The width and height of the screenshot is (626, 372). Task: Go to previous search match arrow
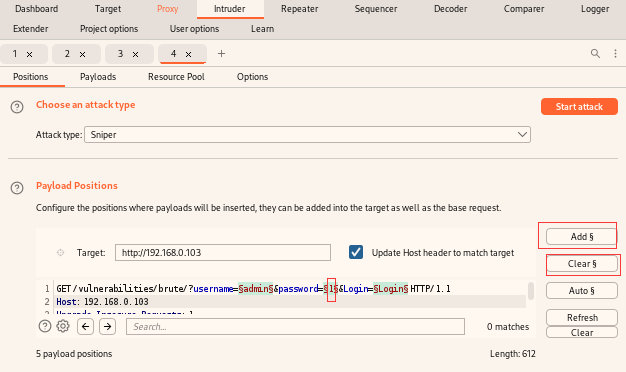coord(85,326)
